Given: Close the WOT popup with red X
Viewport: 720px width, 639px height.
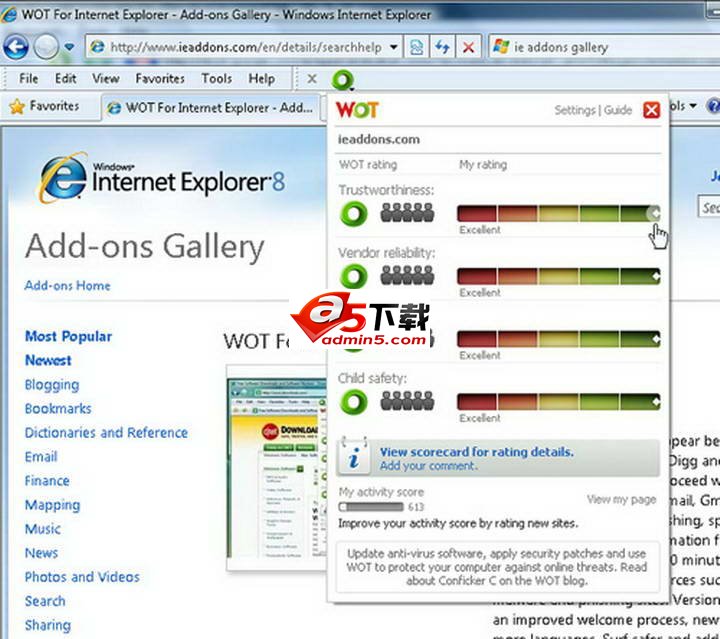Looking at the screenshot, I should point(651,110).
